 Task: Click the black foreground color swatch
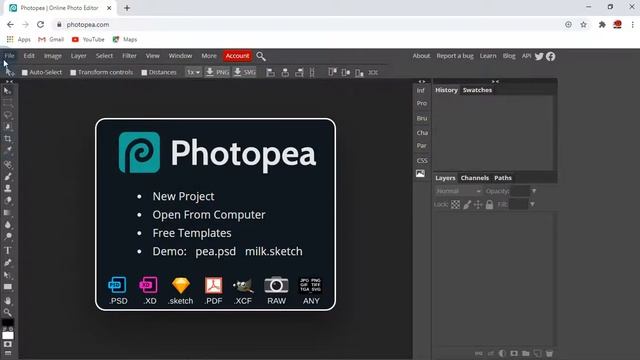pyautogui.click(x=7, y=323)
